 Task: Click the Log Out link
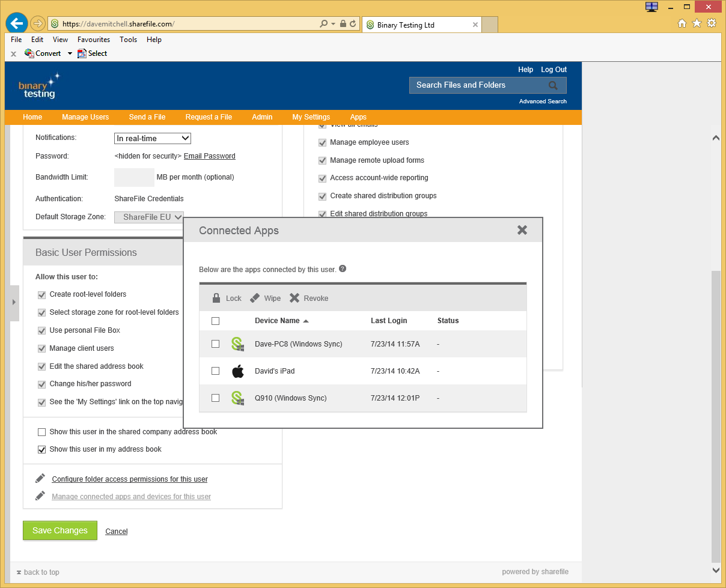coord(554,70)
